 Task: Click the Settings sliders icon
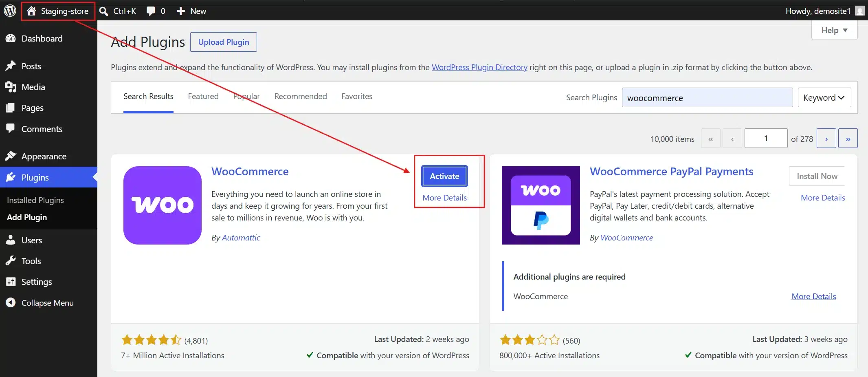coord(11,282)
